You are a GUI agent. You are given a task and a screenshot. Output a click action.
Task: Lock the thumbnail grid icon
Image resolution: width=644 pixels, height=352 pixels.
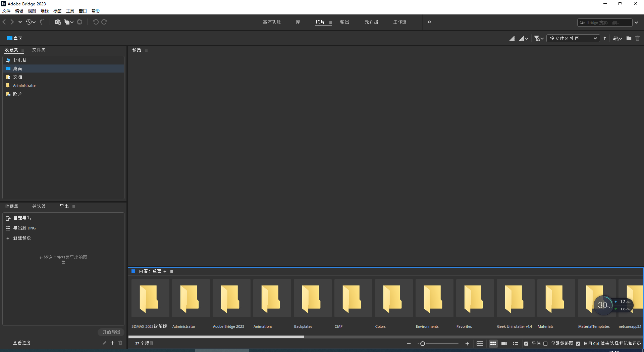[480, 344]
